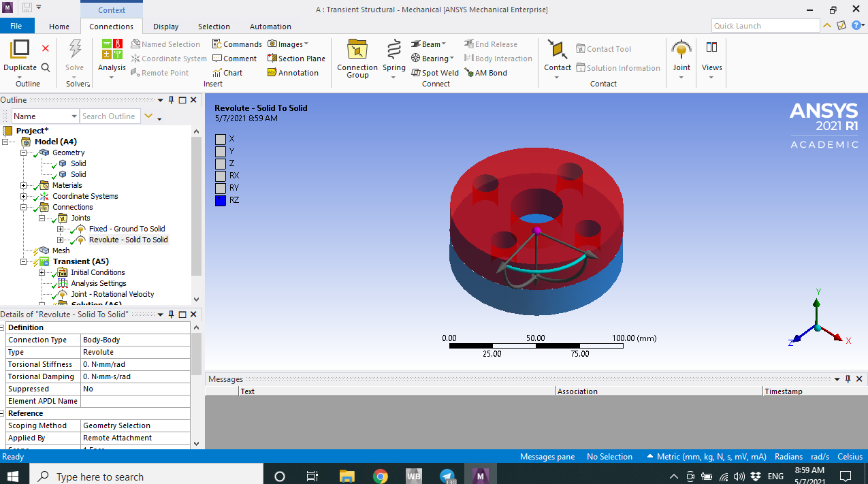Click No Selection in the status bar
Screen dimensions: 868x484
609,457
